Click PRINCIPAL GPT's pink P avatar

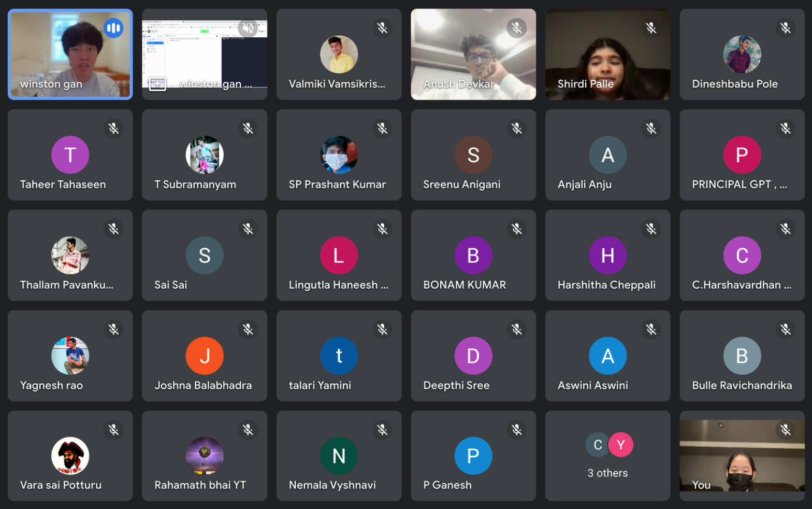[742, 155]
